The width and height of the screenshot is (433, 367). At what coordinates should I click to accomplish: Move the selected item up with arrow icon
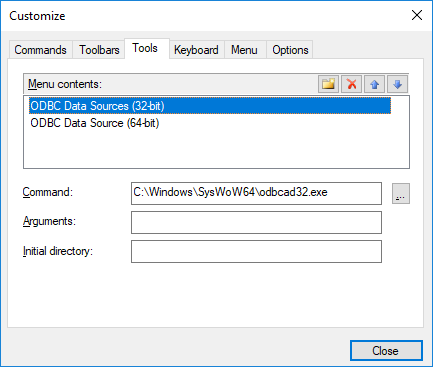374,84
